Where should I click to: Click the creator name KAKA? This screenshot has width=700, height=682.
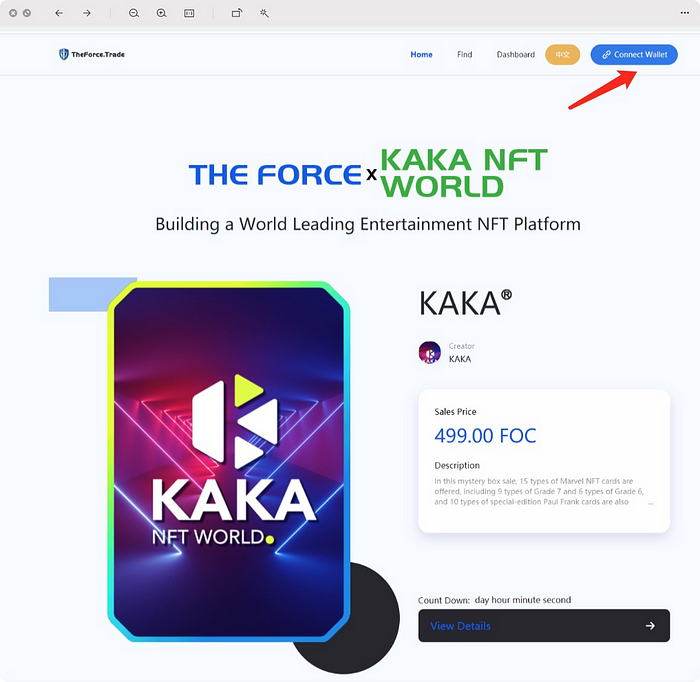click(x=460, y=359)
